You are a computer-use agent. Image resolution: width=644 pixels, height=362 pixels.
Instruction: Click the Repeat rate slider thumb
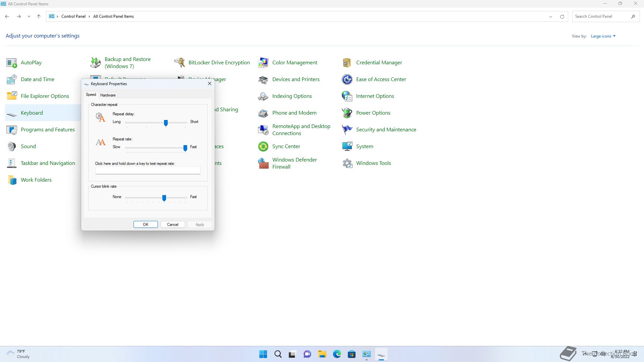click(x=185, y=148)
